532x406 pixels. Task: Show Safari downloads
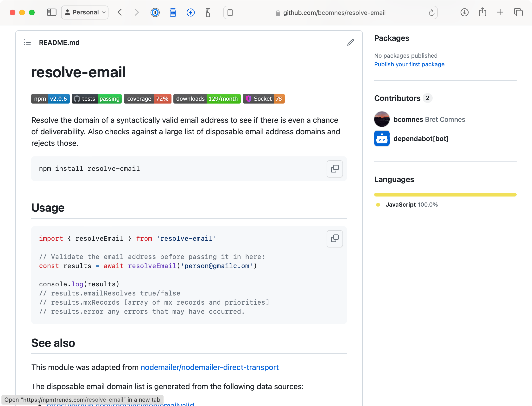click(464, 12)
